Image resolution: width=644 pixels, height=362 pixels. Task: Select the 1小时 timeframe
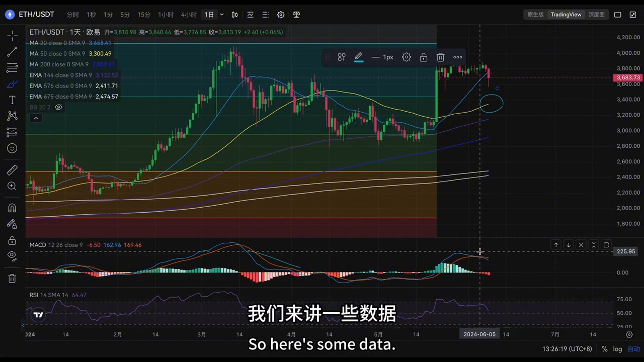tap(166, 15)
